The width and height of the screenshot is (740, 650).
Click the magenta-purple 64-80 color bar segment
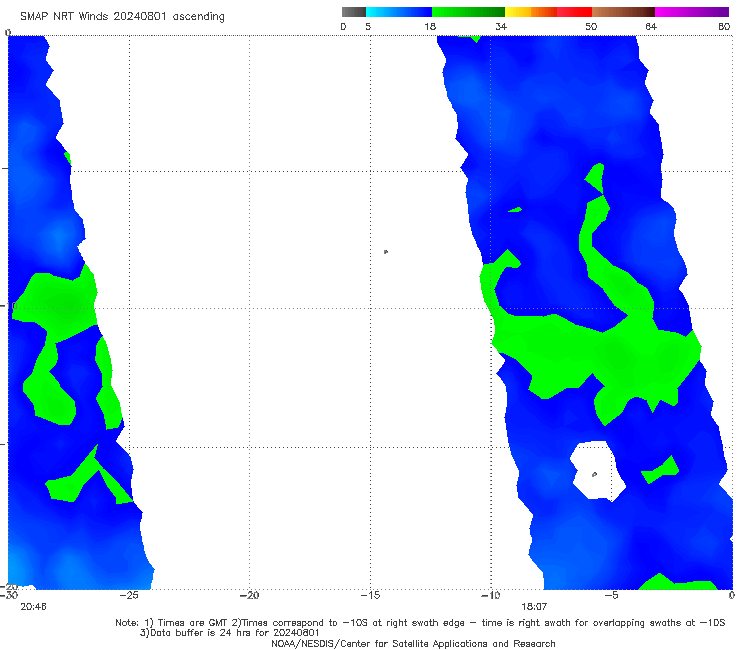[x=692, y=12]
